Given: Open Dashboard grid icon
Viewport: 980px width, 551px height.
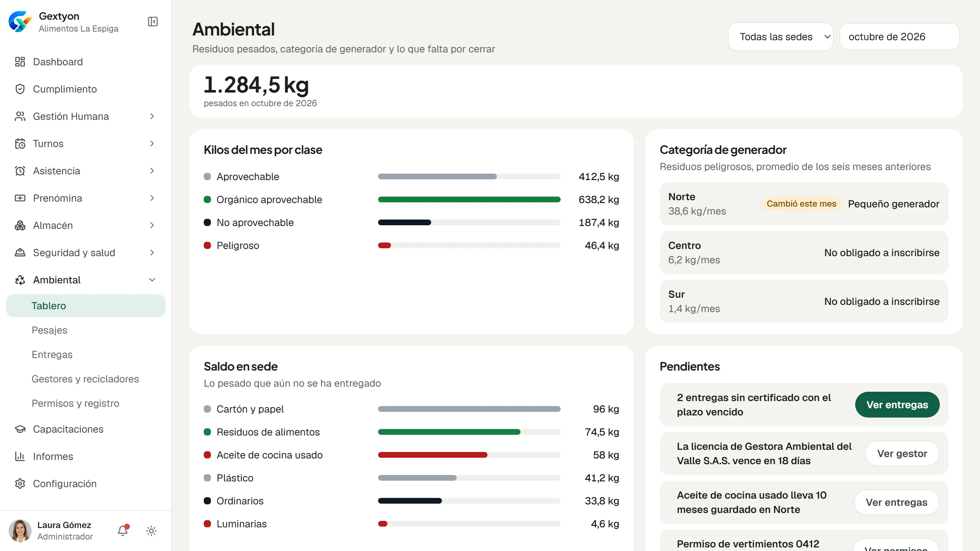Looking at the screenshot, I should coord(20,62).
